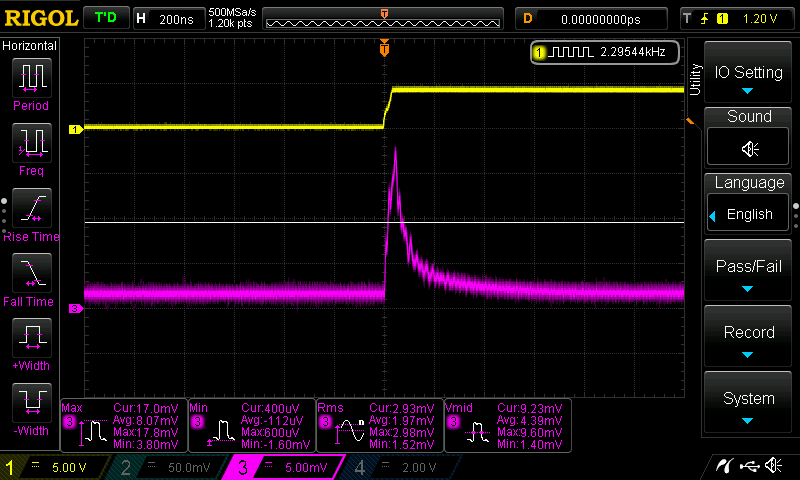The height and width of the screenshot is (480, 800).
Task: Select the -Width measurement icon
Action: point(33,402)
